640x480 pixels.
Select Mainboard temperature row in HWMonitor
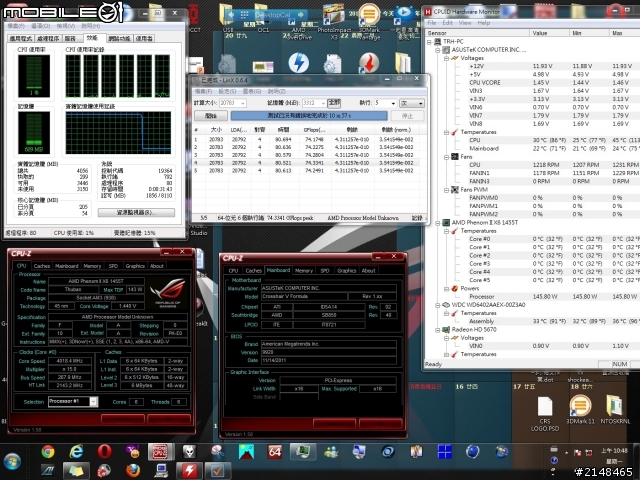point(553,149)
